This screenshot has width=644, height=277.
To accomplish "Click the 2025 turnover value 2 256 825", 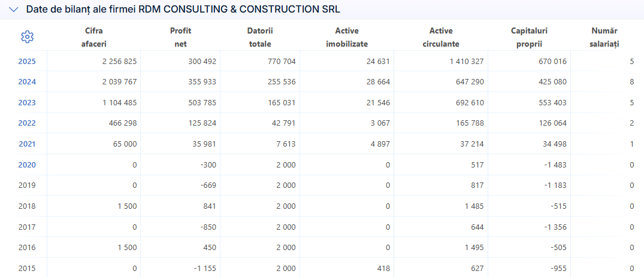I will (x=120, y=62).
